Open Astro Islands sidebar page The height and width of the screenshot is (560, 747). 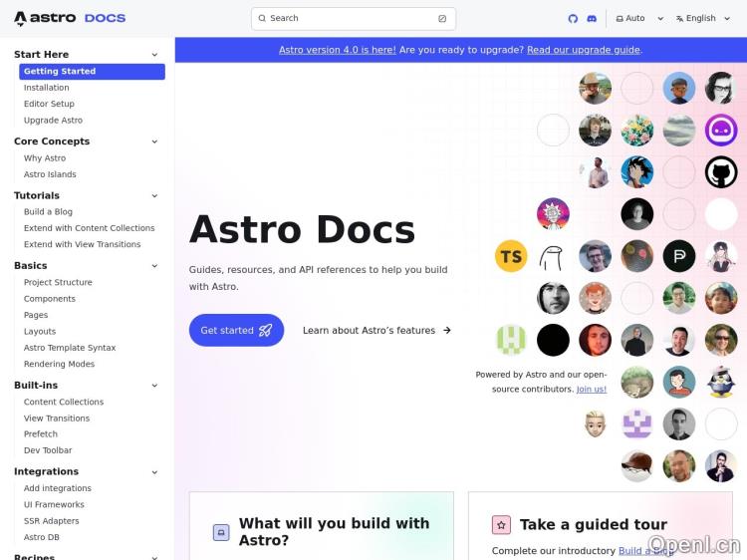pos(50,174)
